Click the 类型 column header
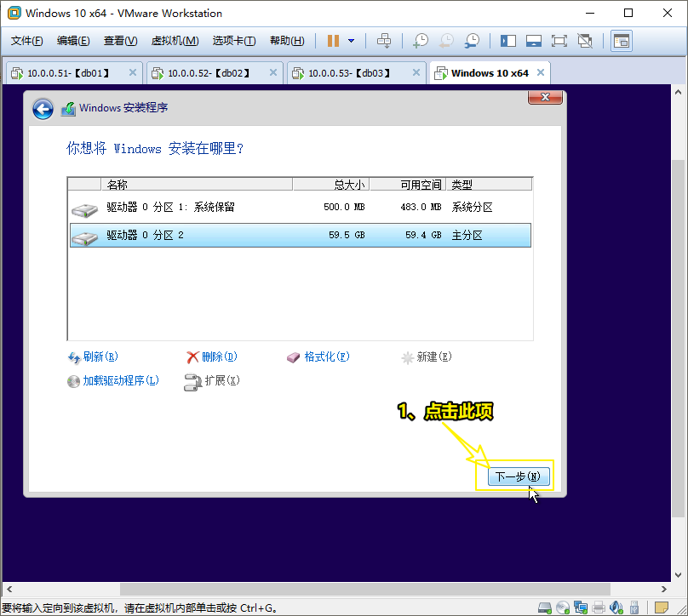This screenshot has width=688, height=616. click(490, 185)
